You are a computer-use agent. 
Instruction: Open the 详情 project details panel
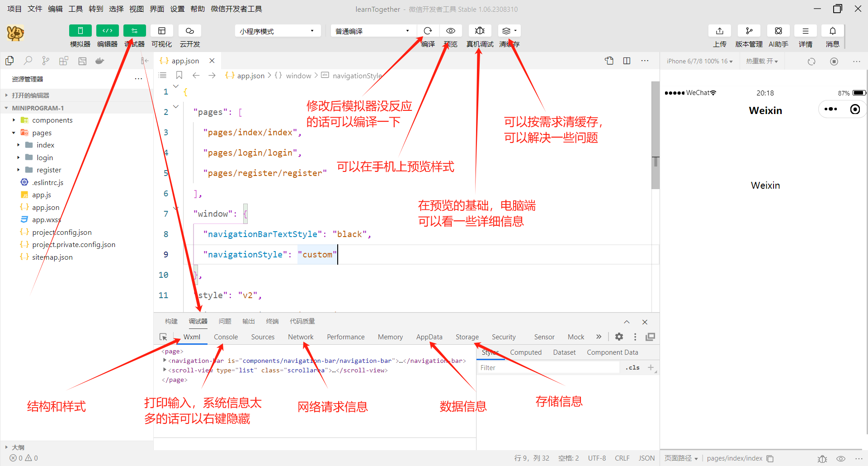click(x=805, y=31)
